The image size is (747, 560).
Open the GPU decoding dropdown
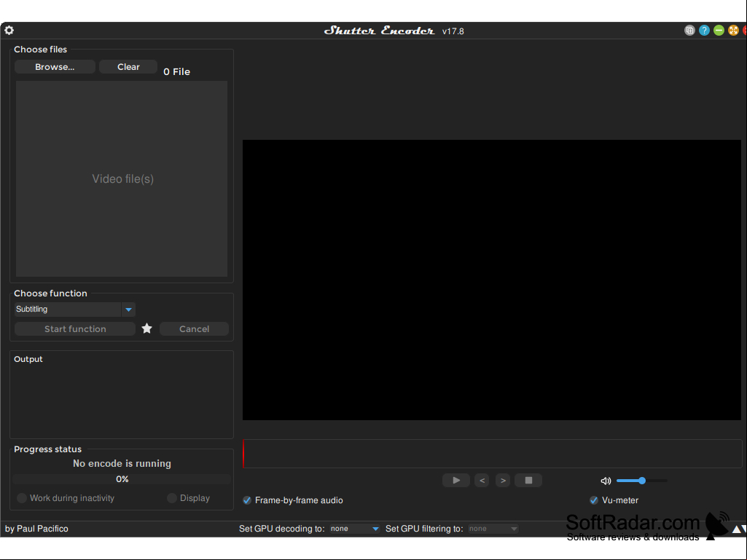[354, 529]
